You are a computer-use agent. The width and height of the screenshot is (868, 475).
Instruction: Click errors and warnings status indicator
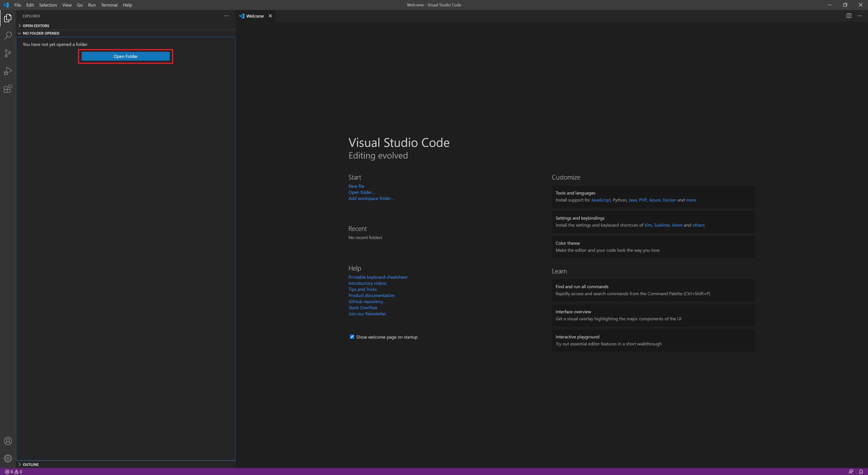14,472
